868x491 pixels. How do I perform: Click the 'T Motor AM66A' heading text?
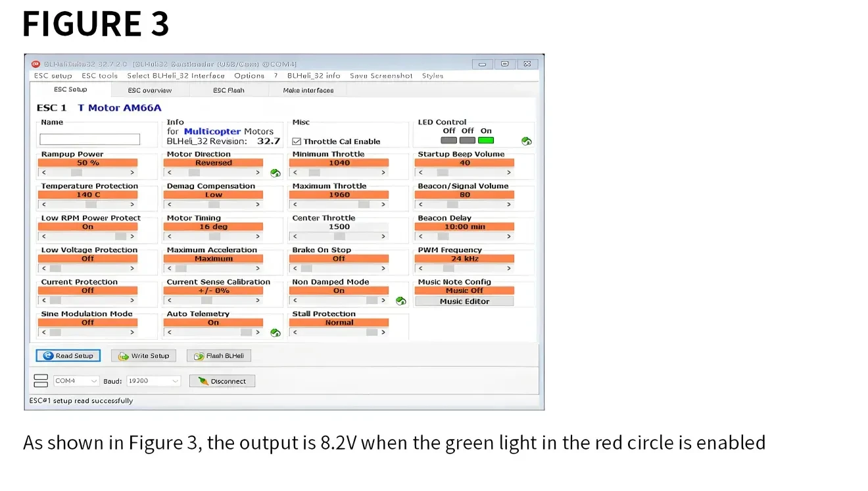[119, 108]
